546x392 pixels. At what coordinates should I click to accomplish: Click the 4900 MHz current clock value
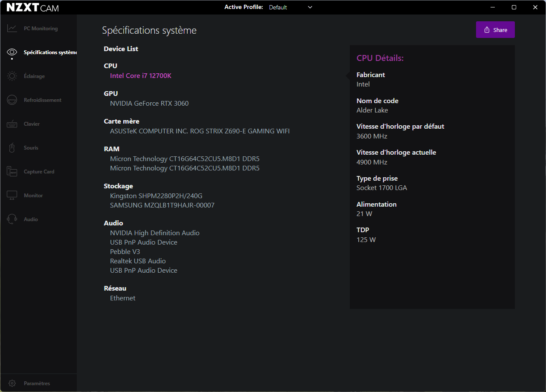coord(372,162)
